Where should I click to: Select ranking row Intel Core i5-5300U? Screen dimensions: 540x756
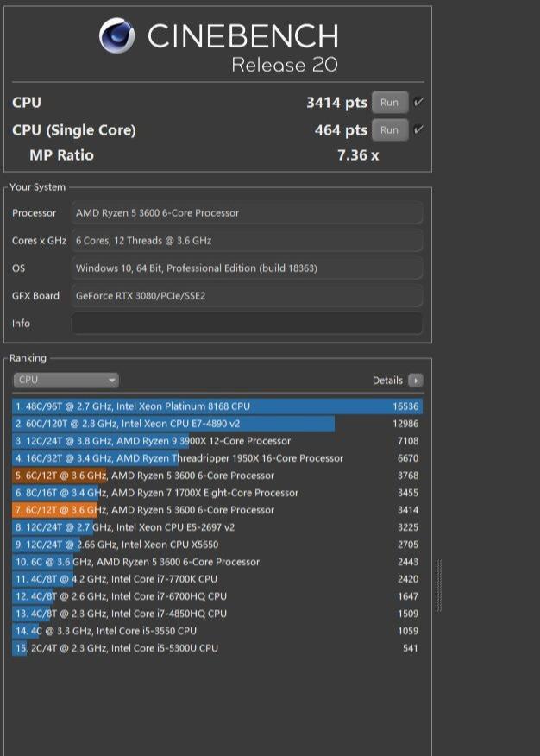tap(217, 648)
